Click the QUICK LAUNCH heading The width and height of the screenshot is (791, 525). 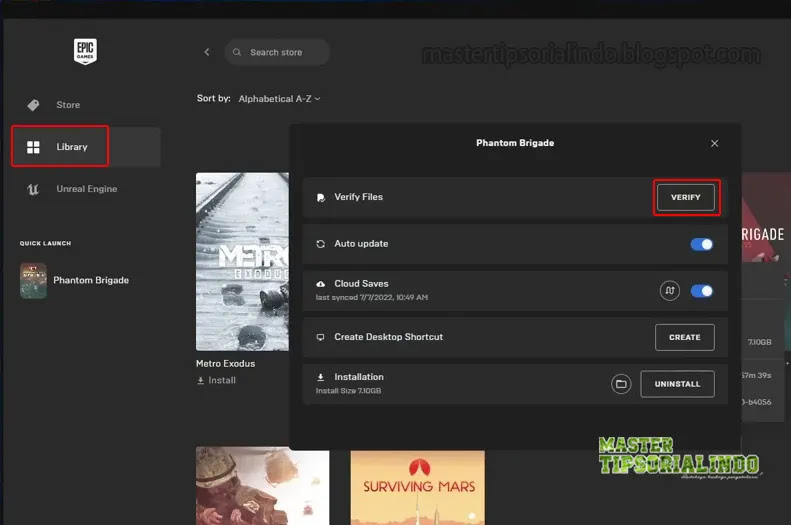pos(45,243)
